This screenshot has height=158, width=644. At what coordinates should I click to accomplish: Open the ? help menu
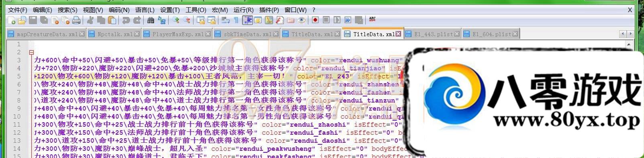(x=314, y=10)
